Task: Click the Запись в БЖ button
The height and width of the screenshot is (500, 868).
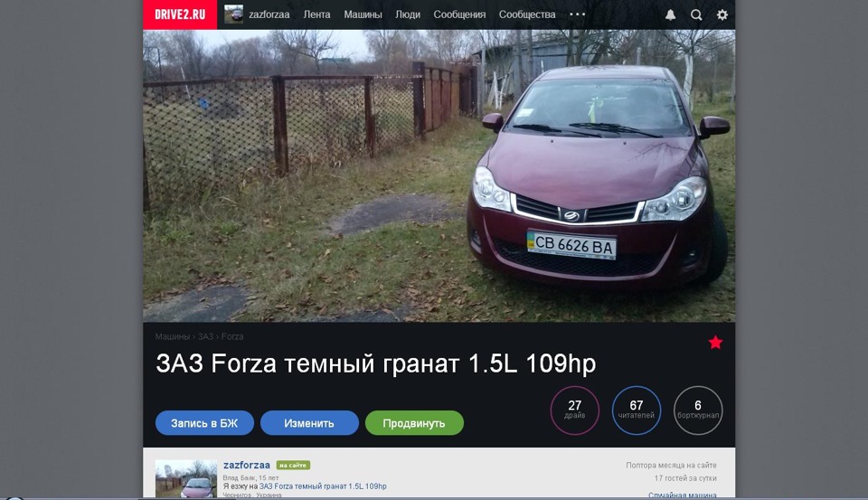Action: [204, 423]
